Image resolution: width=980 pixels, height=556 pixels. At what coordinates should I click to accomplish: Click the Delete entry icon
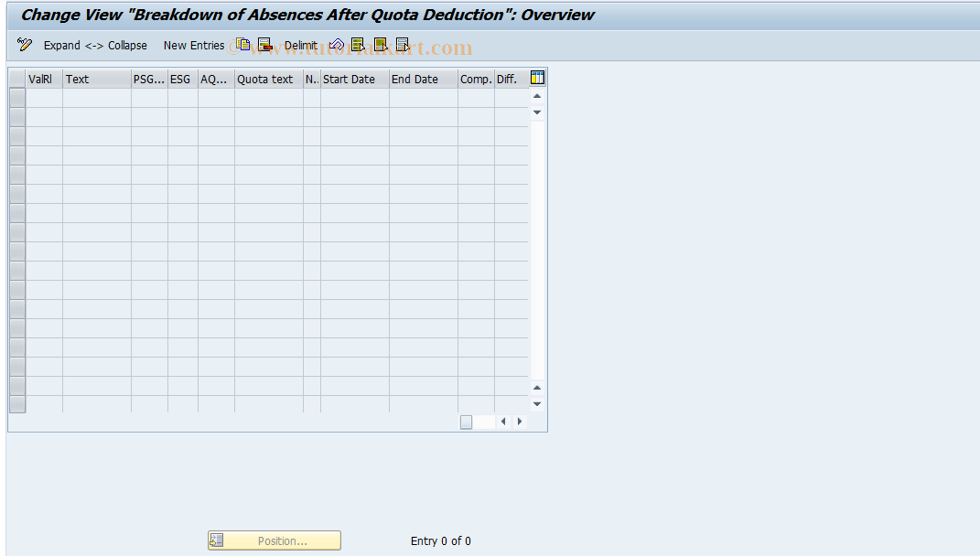pyautogui.click(x=265, y=45)
